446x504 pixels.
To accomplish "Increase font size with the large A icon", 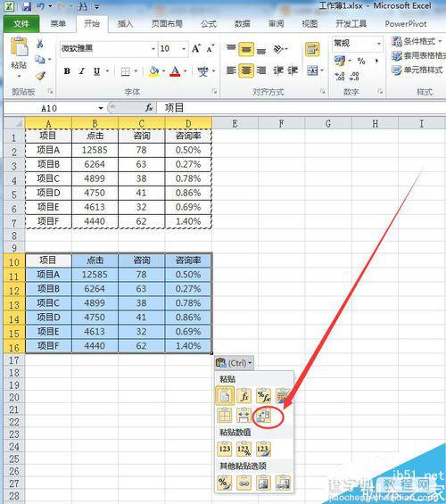I will pos(196,49).
